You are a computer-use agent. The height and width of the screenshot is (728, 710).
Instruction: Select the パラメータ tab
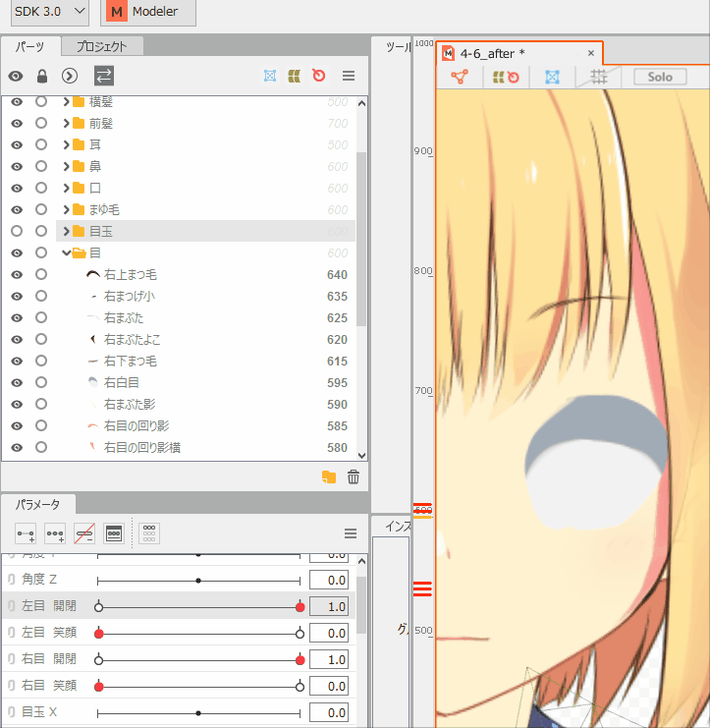tap(38, 505)
